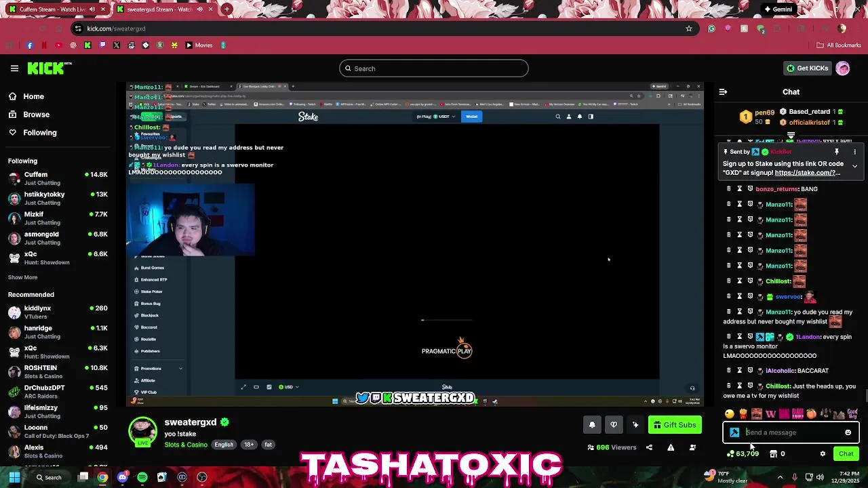Viewport: 868px width, 488px height.
Task: Open ROSHTEIN recommended channel
Action: 58,372
